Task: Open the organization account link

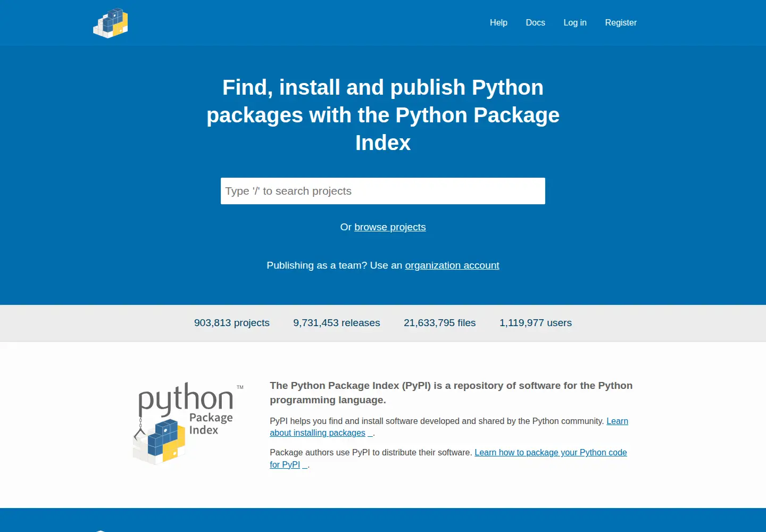Action: click(x=452, y=265)
